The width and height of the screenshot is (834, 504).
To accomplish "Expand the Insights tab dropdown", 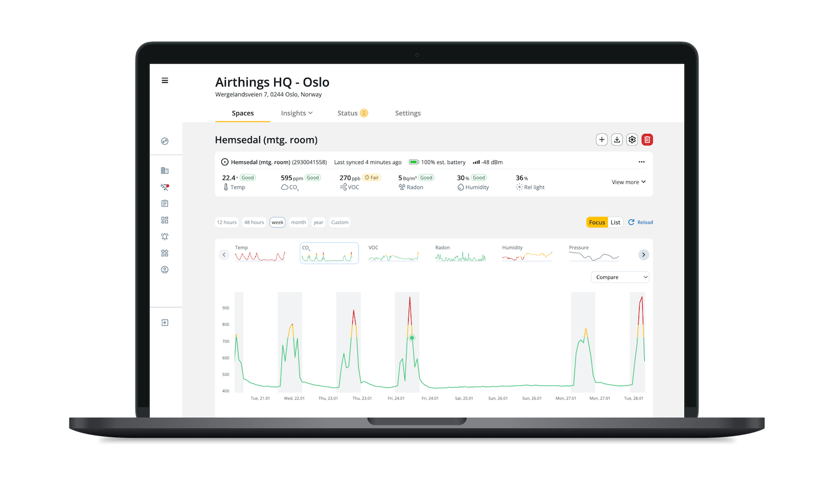I will 297,113.
